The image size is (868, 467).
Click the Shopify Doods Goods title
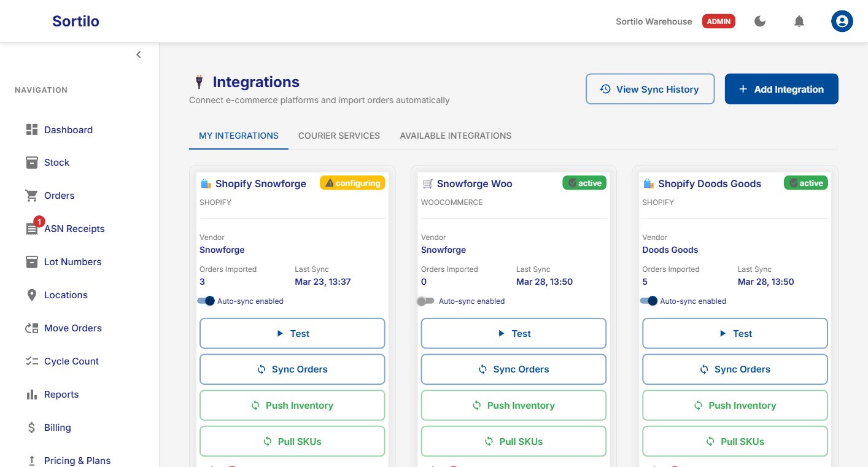point(710,183)
